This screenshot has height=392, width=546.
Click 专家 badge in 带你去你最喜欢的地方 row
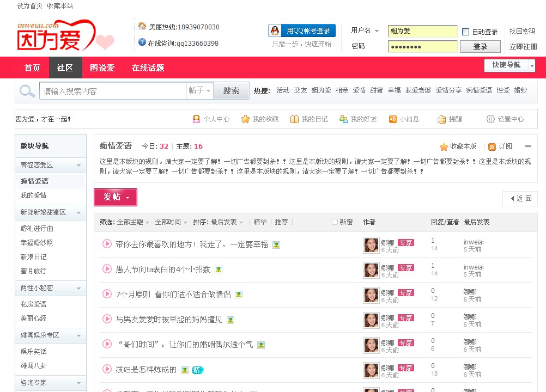405,243
